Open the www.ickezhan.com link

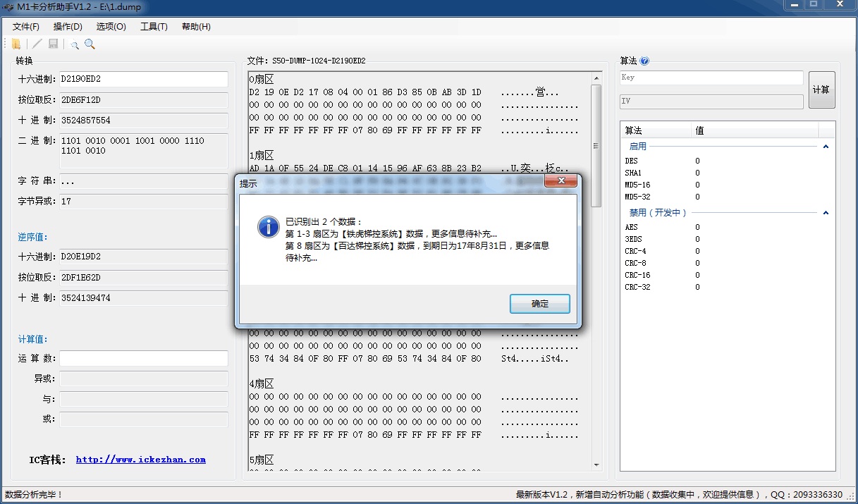141,460
